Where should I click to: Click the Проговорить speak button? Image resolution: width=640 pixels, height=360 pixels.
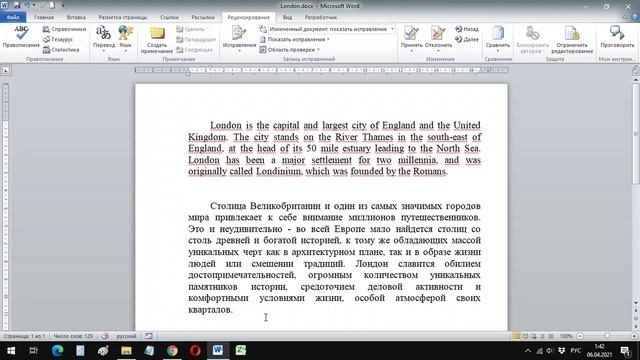[x=617, y=37]
